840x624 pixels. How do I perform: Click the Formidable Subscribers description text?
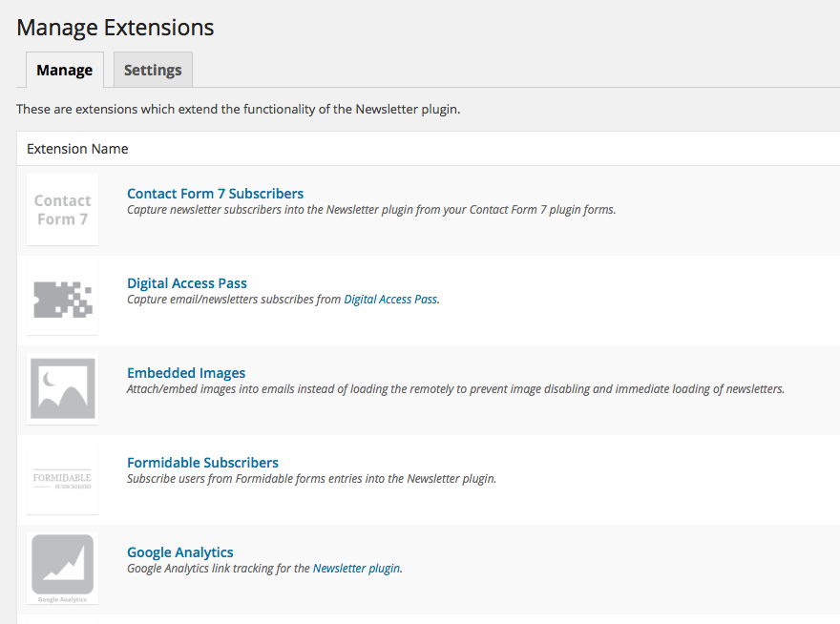click(x=311, y=479)
